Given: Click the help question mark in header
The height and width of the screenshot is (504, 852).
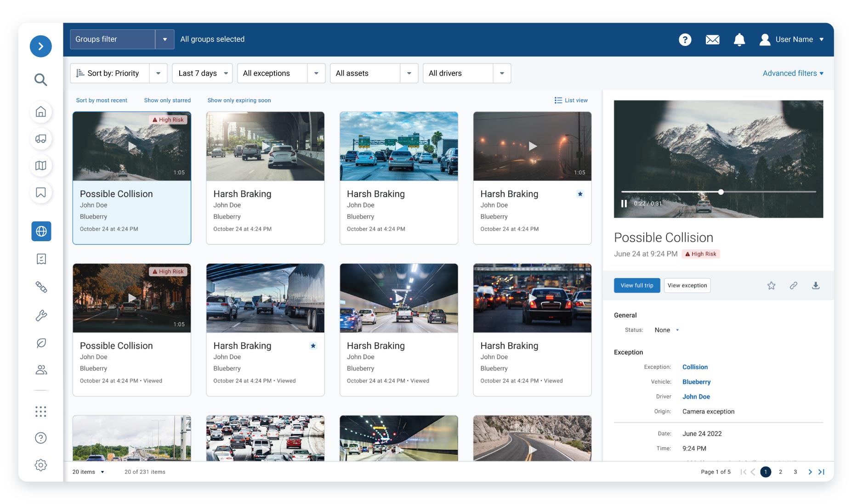Looking at the screenshot, I should coord(685,40).
